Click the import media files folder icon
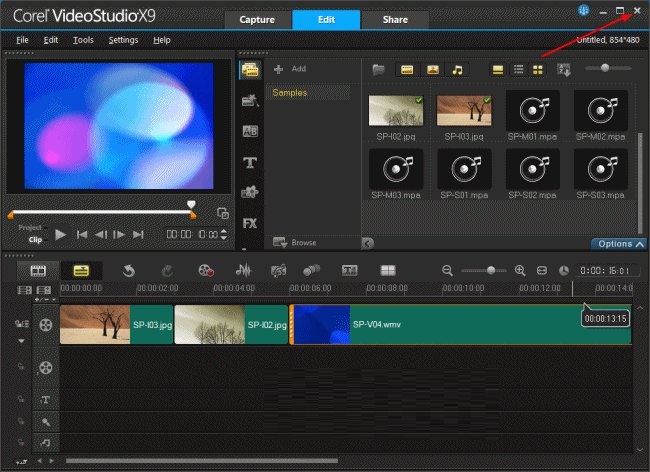650x472 pixels. click(378, 70)
